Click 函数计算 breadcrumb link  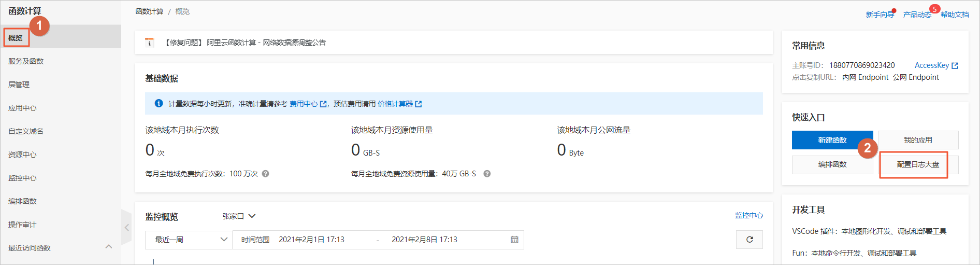click(x=149, y=11)
